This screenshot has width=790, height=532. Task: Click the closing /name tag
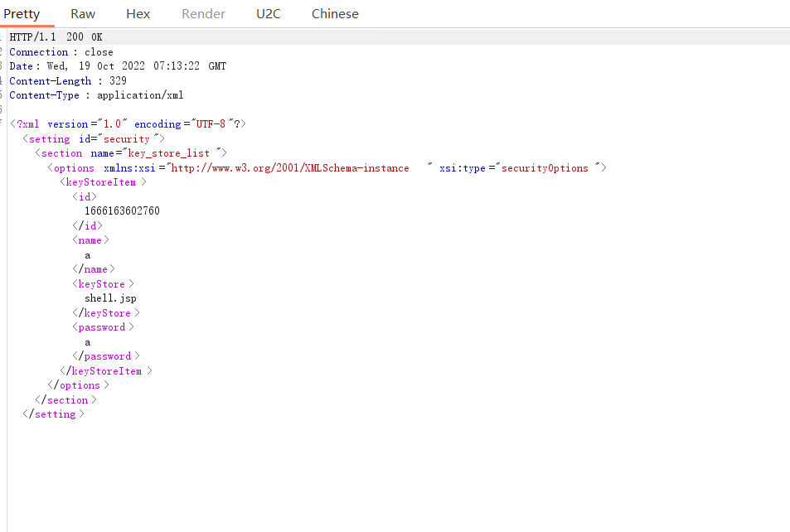pyautogui.click(x=94, y=269)
